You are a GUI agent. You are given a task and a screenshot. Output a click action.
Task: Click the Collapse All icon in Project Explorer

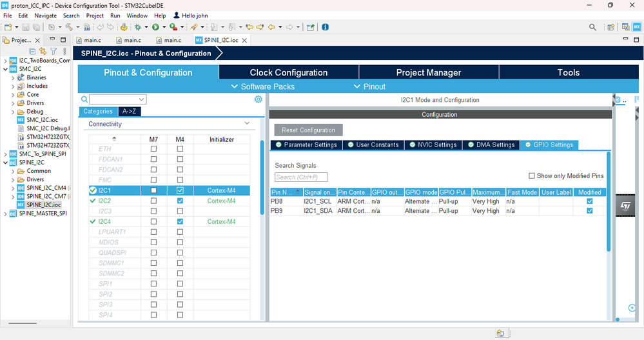[x=32, y=52]
